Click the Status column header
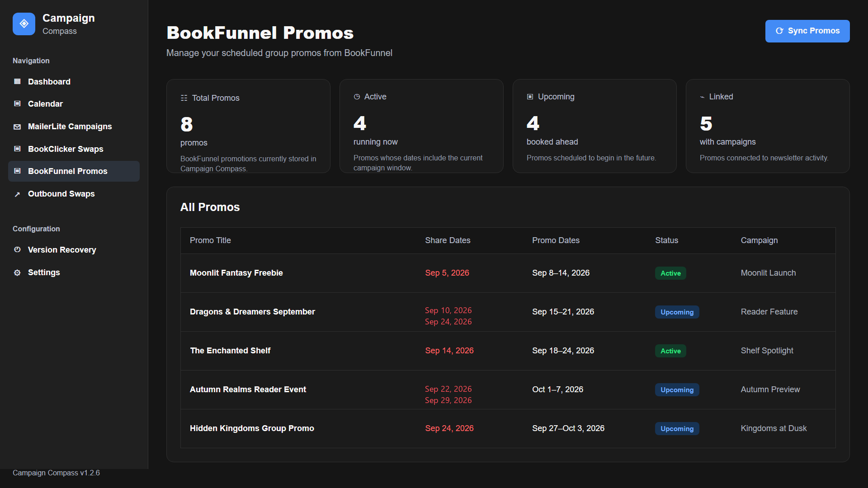The height and width of the screenshot is (488, 868). (x=666, y=240)
